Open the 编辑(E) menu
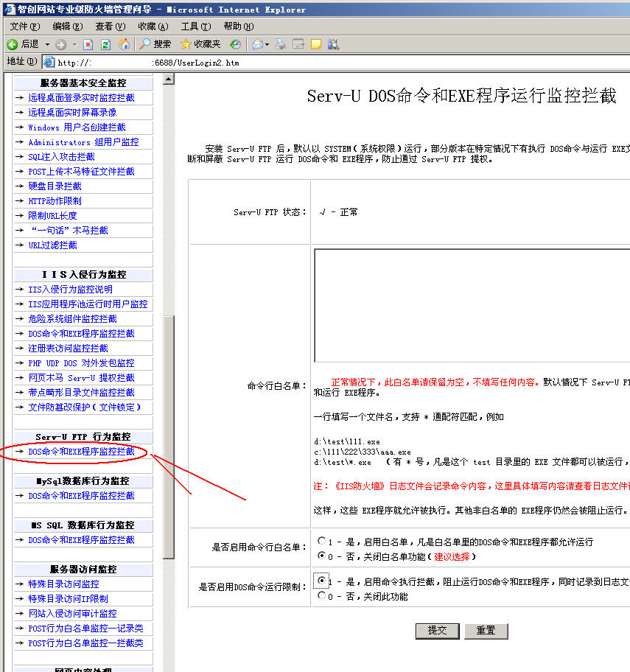This screenshot has width=630, height=672. click(x=68, y=27)
